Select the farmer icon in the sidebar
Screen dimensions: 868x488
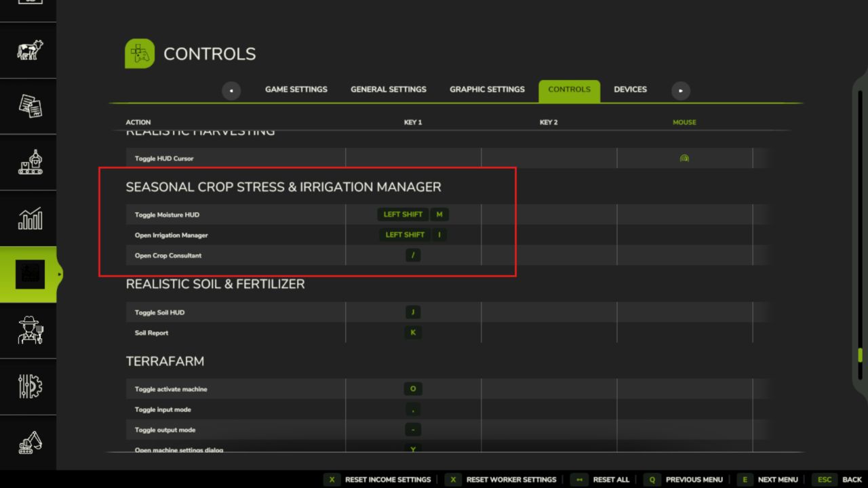tap(28, 330)
